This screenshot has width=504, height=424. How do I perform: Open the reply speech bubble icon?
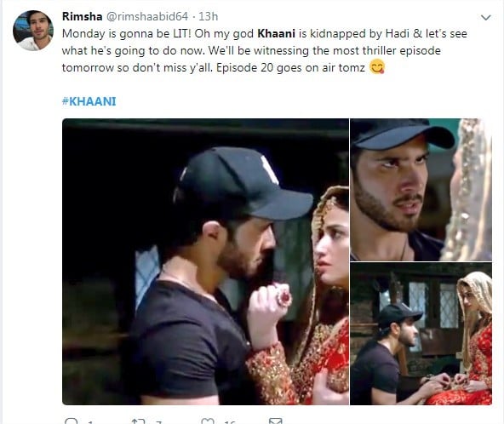tap(71, 421)
